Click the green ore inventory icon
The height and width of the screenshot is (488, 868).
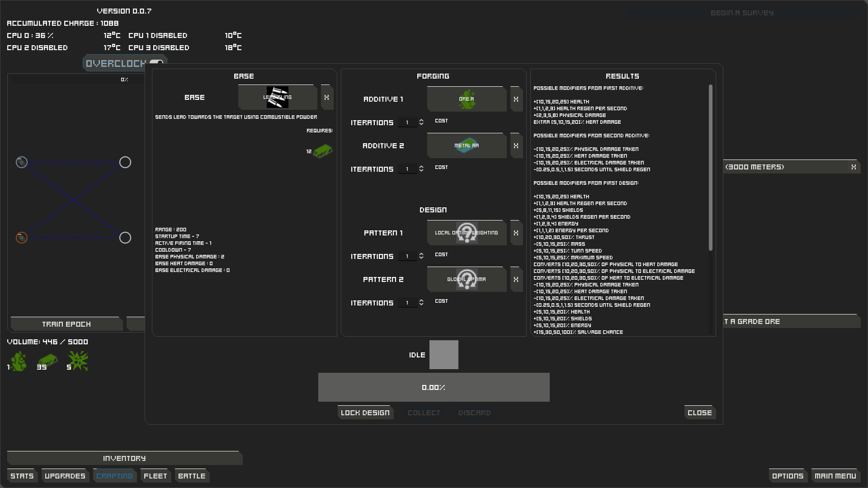click(x=19, y=361)
